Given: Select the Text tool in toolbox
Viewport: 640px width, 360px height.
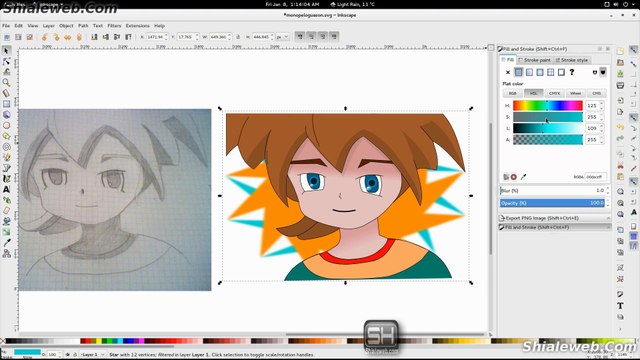Looking at the screenshot, I should [6, 189].
